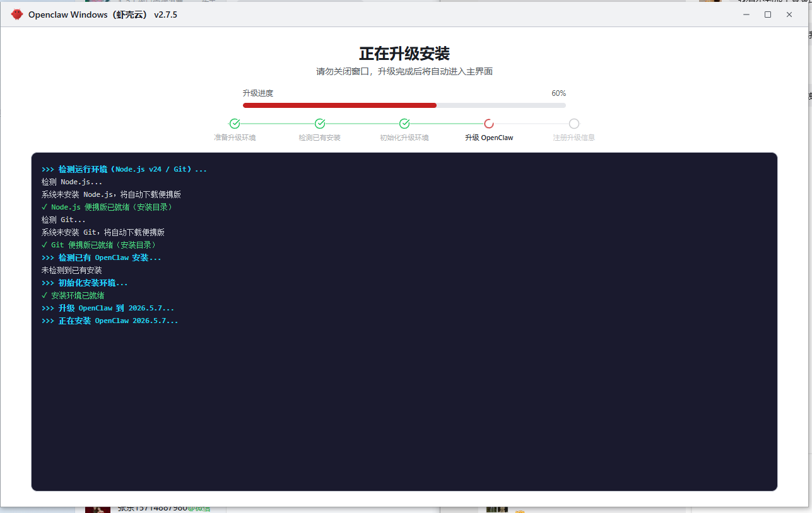Click the 升级进度 label
The width and height of the screenshot is (812, 513).
(x=258, y=93)
